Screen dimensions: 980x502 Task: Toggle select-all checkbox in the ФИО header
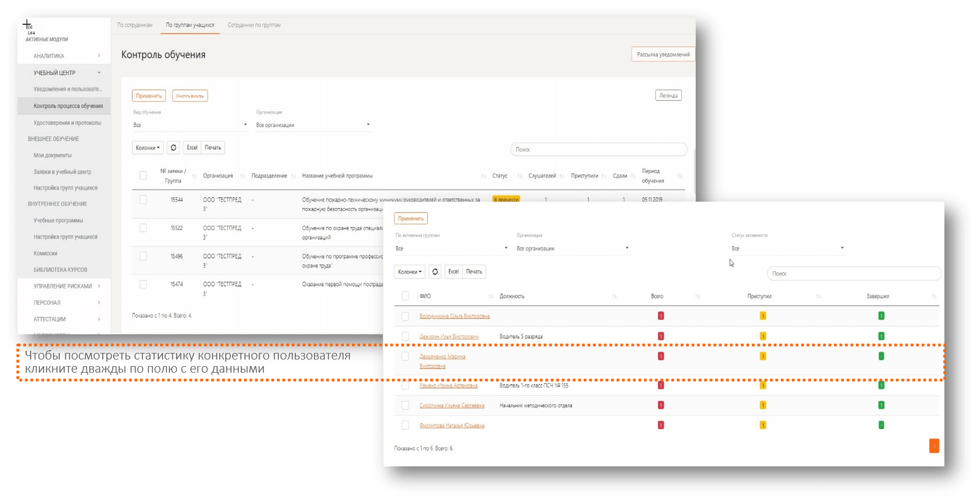point(405,296)
